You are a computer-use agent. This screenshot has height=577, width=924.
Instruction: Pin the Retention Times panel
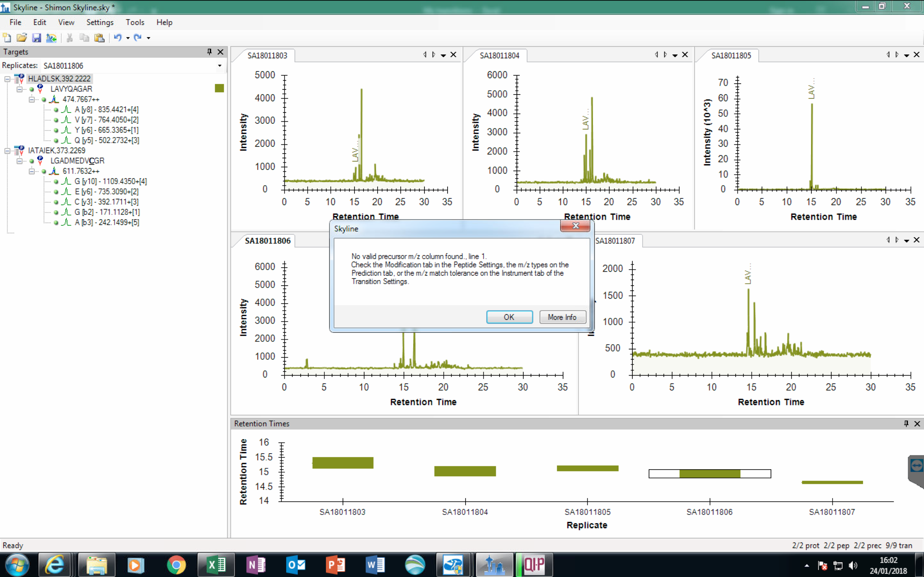coord(906,424)
